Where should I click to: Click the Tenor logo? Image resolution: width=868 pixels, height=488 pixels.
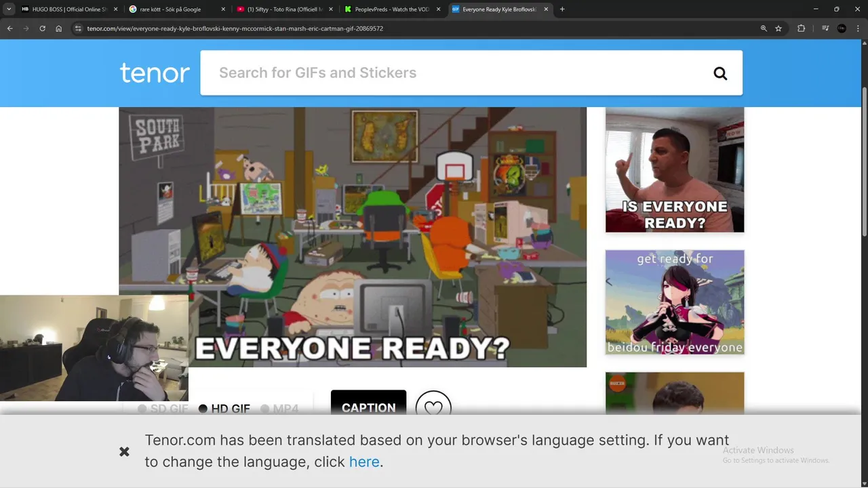click(155, 73)
